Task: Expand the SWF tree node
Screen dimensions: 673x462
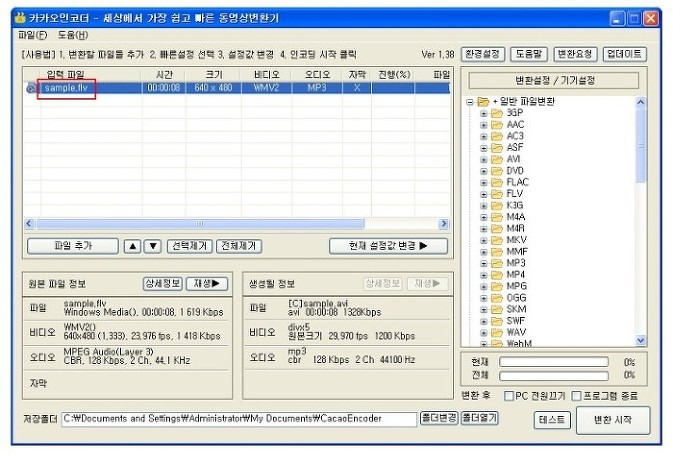Action: 484,321
